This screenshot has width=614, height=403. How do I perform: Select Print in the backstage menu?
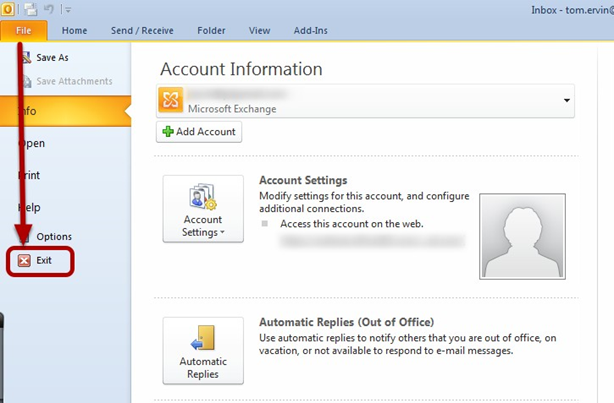30,175
